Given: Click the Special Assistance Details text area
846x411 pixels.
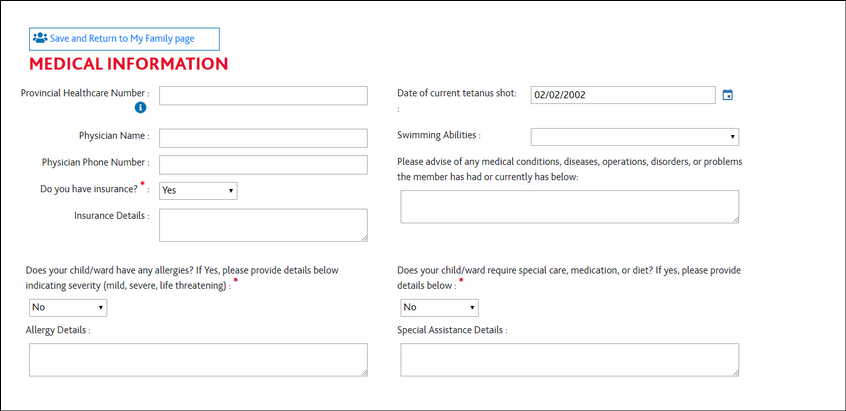Looking at the screenshot, I should [569, 360].
